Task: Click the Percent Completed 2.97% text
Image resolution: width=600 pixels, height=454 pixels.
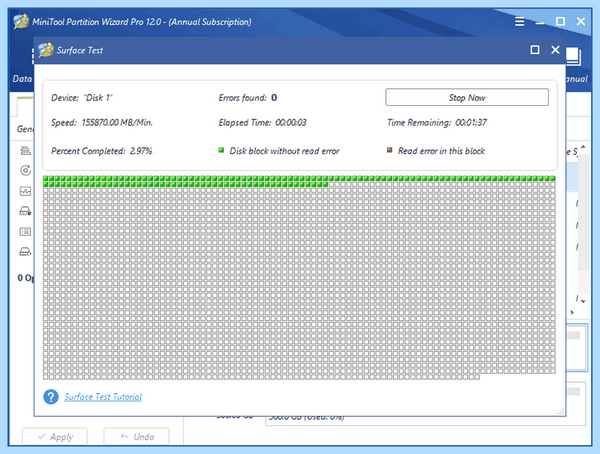Action: 101,151
